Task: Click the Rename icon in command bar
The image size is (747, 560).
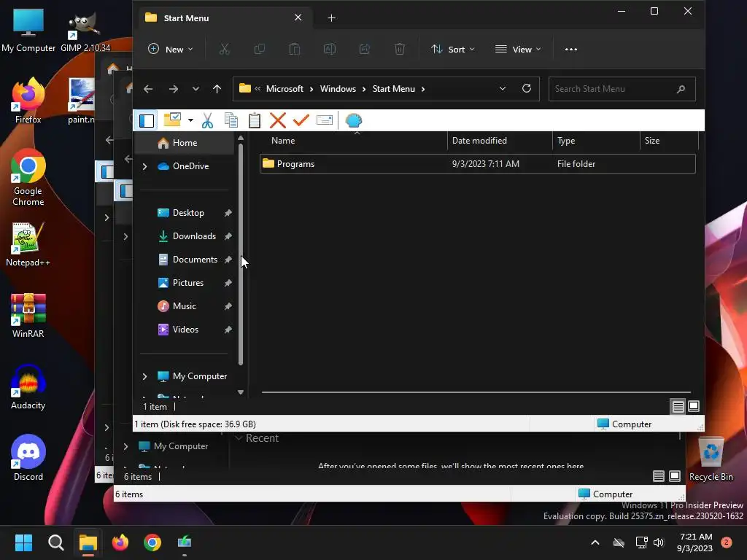Action: pos(330,49)
